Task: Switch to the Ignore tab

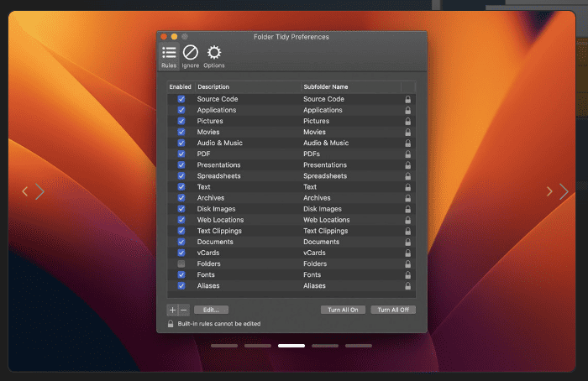Action: (191, 56)
